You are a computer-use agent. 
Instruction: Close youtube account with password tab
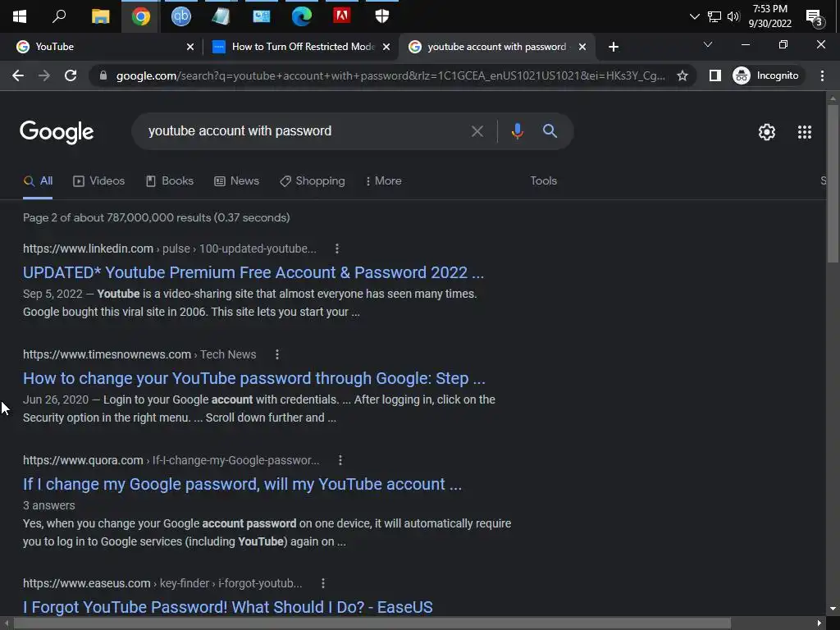pos(582,47)
